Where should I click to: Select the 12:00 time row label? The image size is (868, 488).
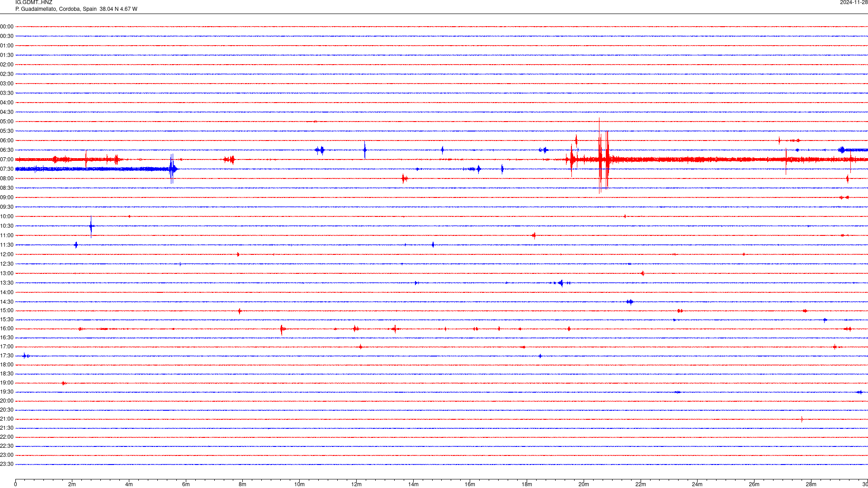(7, 254)
